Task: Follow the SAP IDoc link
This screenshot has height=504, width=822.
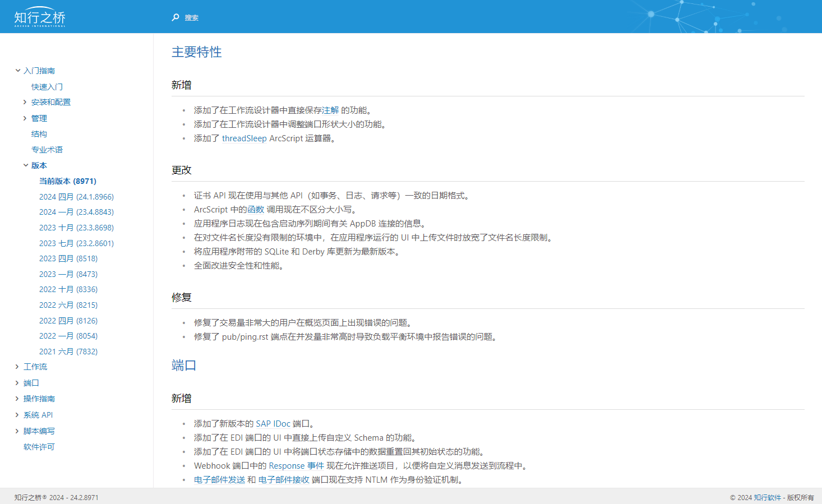Action: (x=273, y=424)
